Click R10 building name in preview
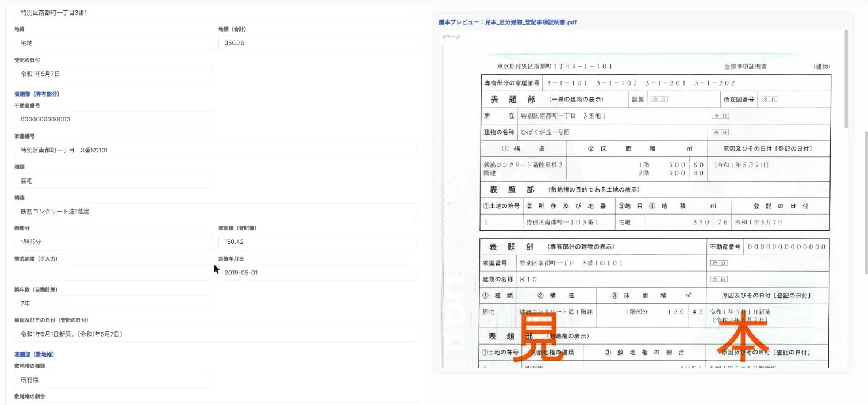868x405 pixels. (528, 279)
